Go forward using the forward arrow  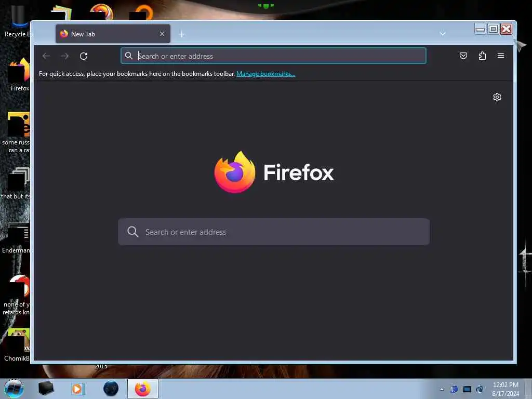click(x=65, y=56)
